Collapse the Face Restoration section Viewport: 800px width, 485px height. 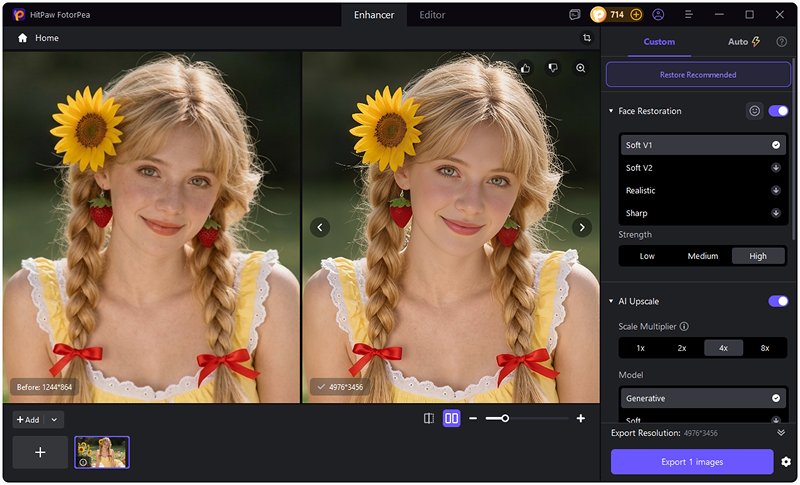click(x=611, y=111)
